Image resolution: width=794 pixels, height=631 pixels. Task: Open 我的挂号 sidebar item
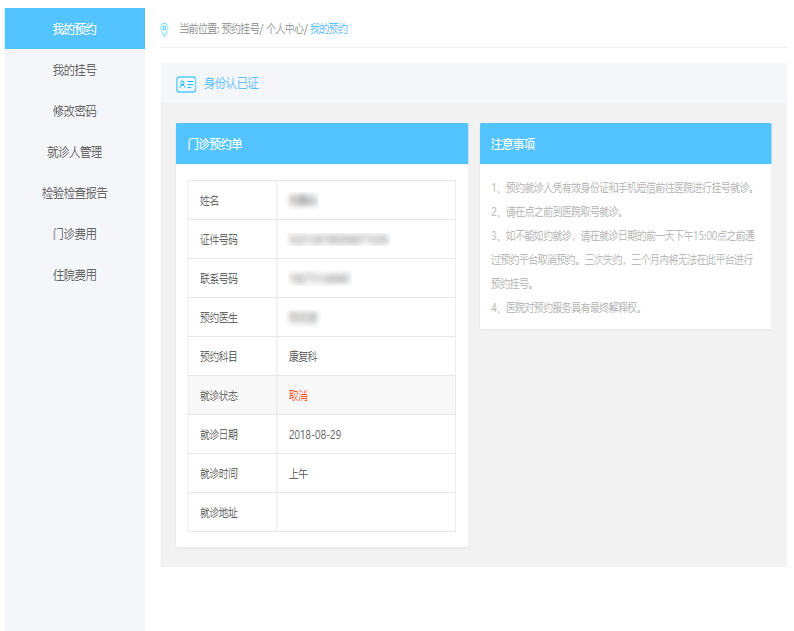pos(75,70)
